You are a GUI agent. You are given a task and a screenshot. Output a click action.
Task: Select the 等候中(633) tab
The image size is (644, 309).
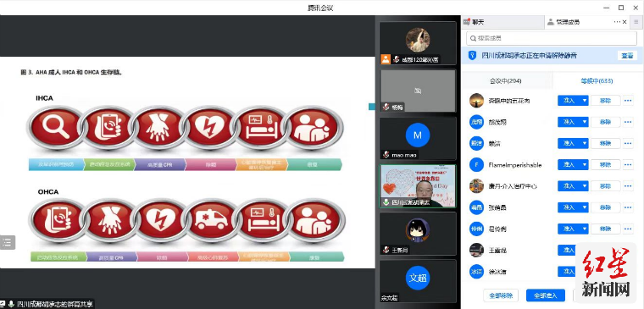coord(597,80)
